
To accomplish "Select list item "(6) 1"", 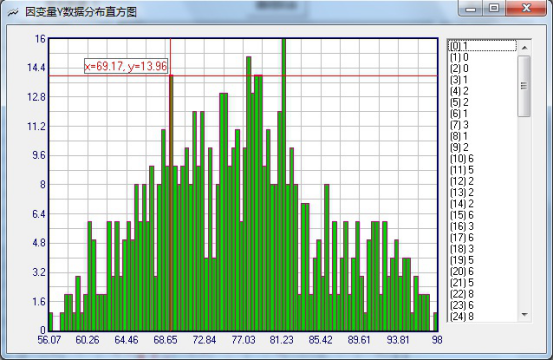I will pos(482,114).
